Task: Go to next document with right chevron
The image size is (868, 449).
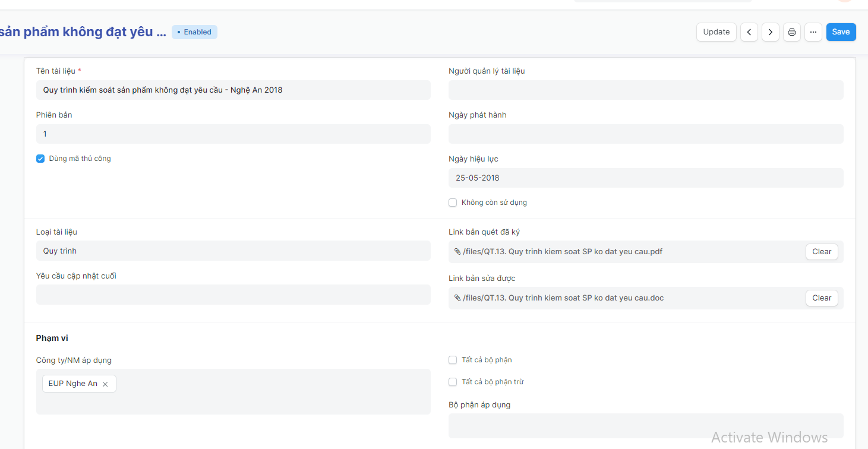Action: (770, 32)
